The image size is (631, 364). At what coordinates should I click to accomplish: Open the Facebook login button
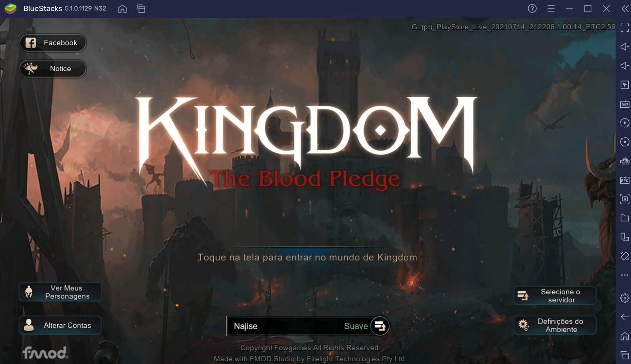(x=53, y=43)
